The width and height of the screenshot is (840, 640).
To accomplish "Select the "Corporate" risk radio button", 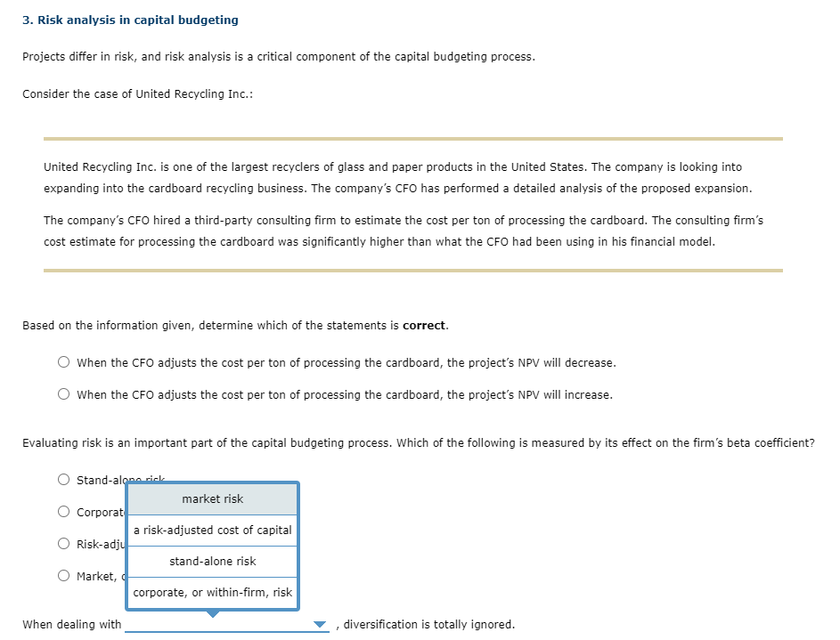I will (63, 511).
